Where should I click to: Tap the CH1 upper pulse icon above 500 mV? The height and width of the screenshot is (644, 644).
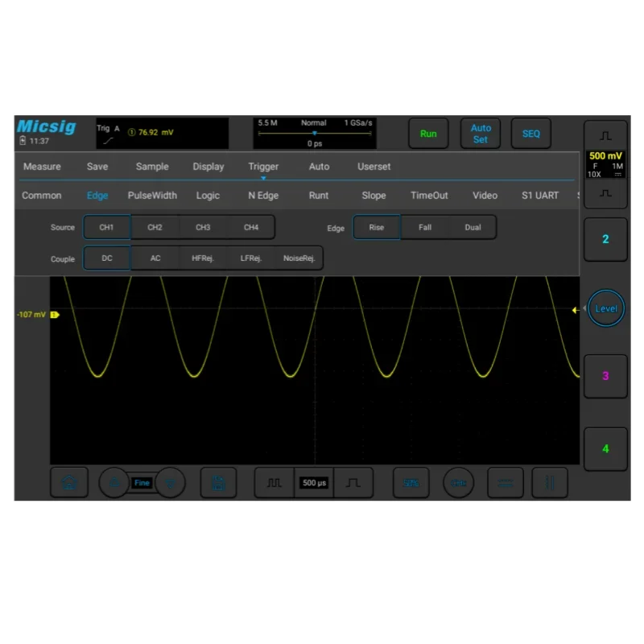coord(605,136)
